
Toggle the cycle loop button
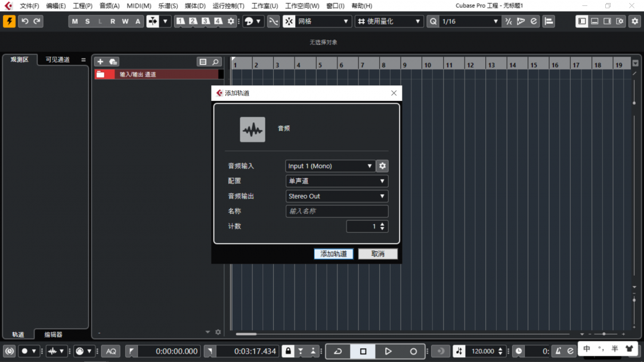[x=338, y=351]
